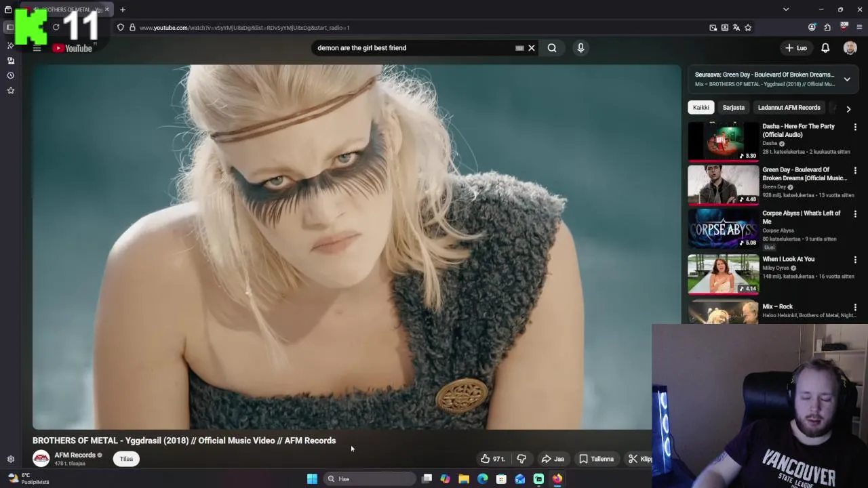This screenshot has width=868, height=488.
Task: Click the YouTube search text field
Action: [x=414, y=48]
